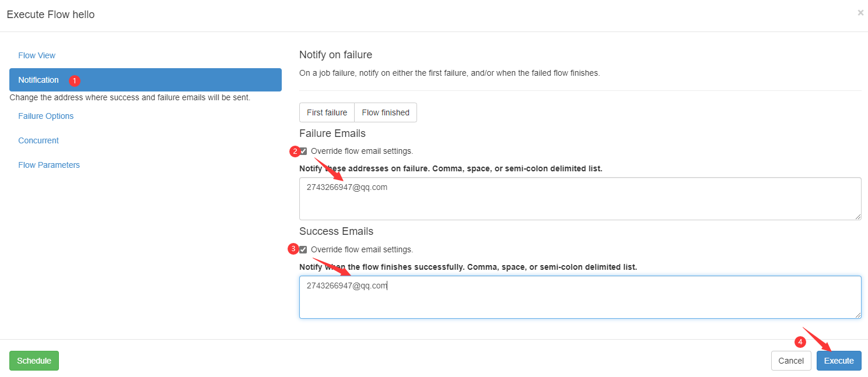Screen dimensions: 868x377
Task: Click the Failure Emails override label text
Action: (x=362, y=151)
